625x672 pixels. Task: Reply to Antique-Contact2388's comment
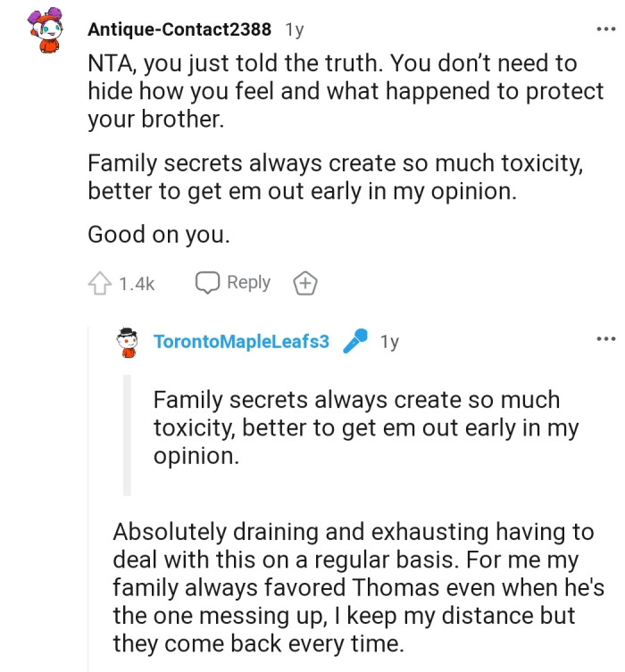coord(233,283)
